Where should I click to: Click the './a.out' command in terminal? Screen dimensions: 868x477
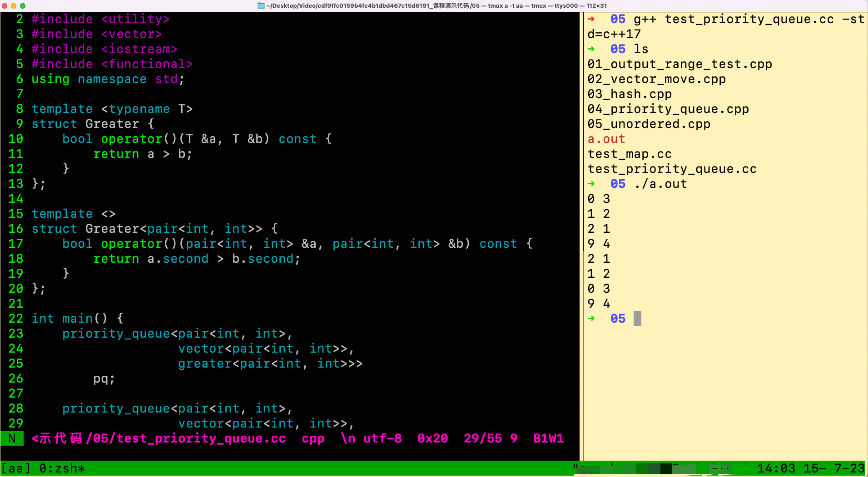pyautogui.click(x=660, y=184)
